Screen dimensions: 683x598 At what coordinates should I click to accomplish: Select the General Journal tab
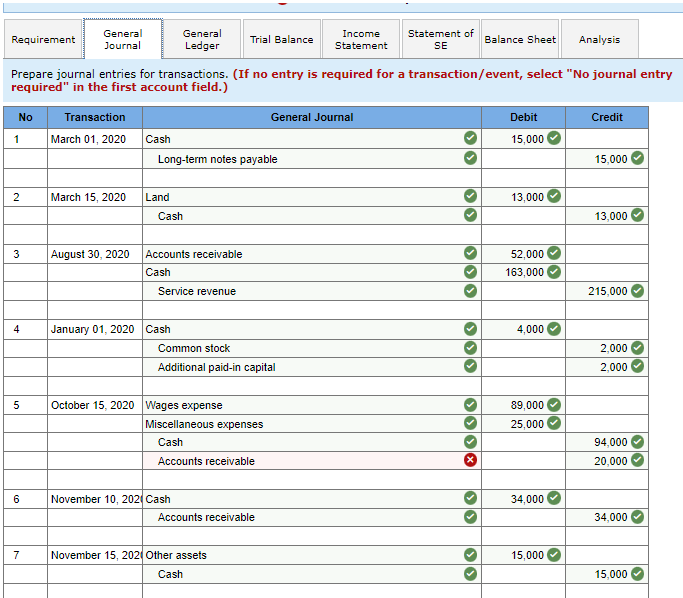click(x=123, y=39)
